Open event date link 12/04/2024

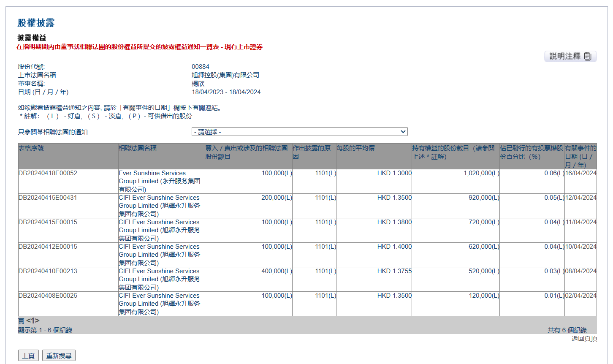point(580,198)
